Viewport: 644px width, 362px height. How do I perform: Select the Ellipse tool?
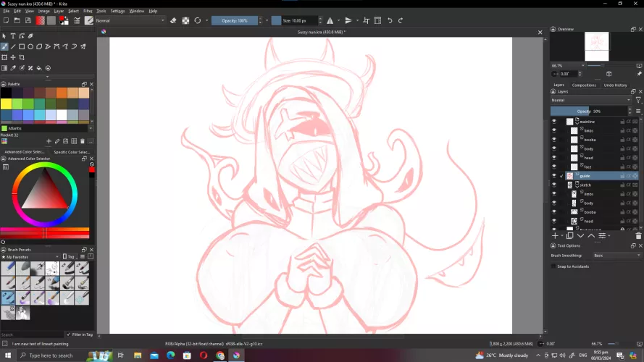[x=30, y=47]
